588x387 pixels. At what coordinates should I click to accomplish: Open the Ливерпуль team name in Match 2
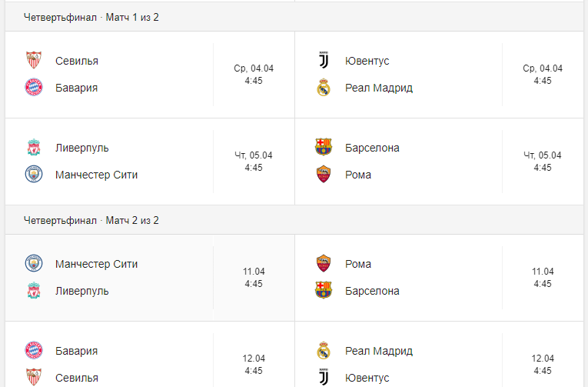(x=82, y=291)
